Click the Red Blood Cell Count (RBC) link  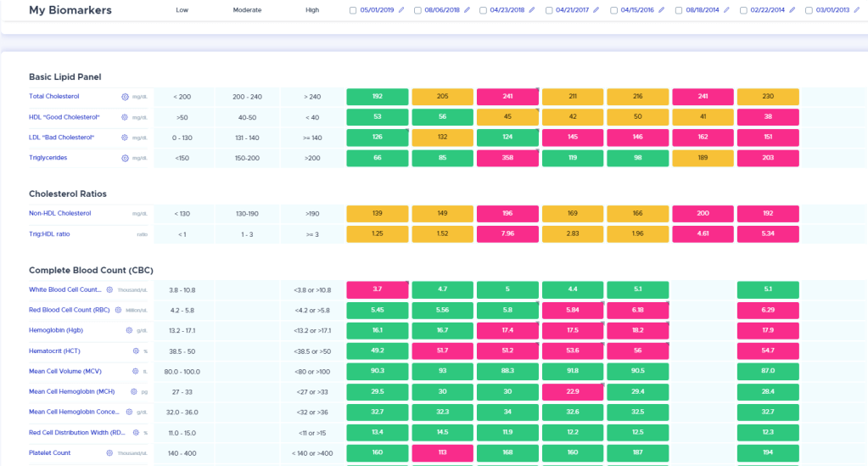[x=69, y=310]
